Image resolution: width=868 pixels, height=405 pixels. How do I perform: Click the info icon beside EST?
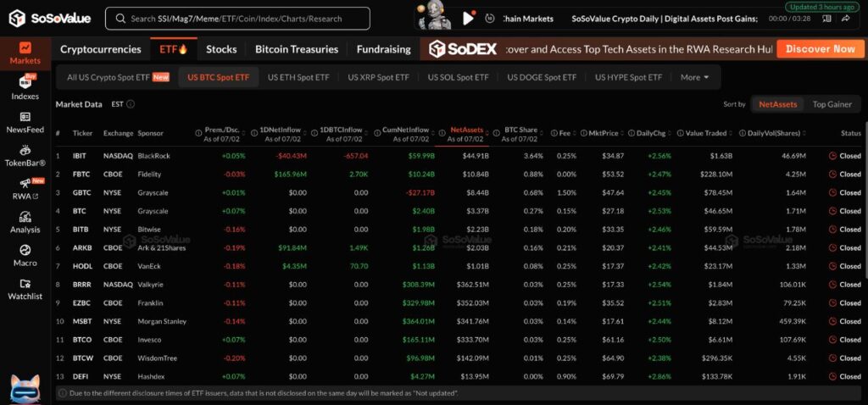(x=131, y=104)
